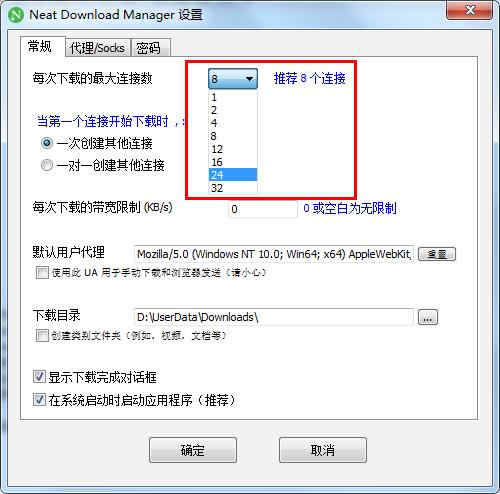Screen dimensions: 500x494
Task: Select the 常规 tab
Action: [x=40, y=46]
